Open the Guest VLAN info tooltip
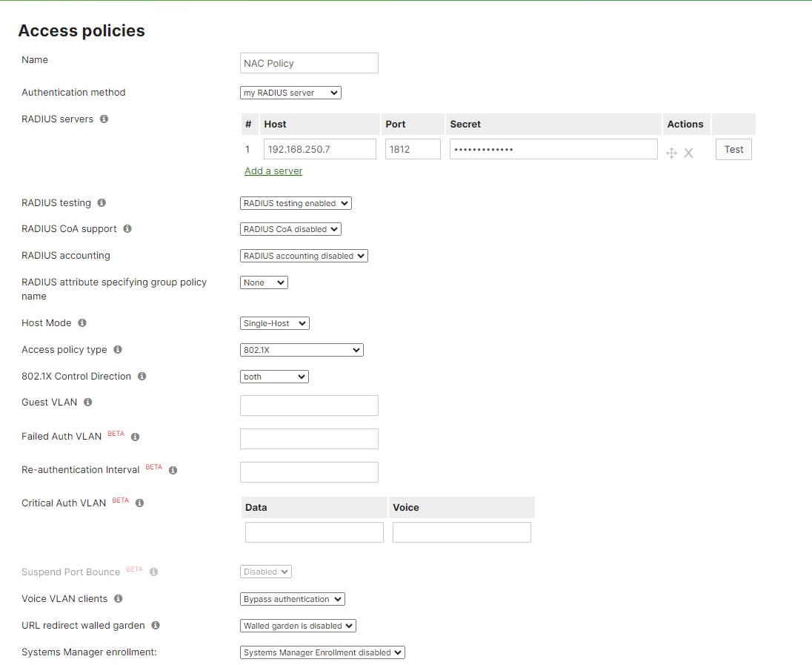Viewport: 812px width, 665px height. click(87, 402)
